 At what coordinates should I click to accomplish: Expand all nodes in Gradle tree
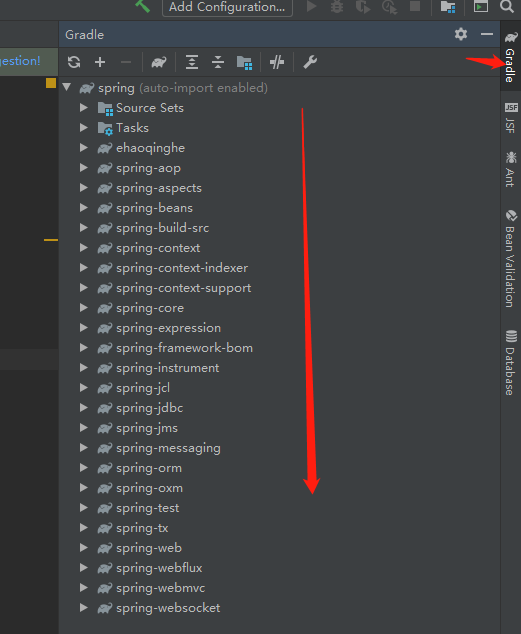192,62
